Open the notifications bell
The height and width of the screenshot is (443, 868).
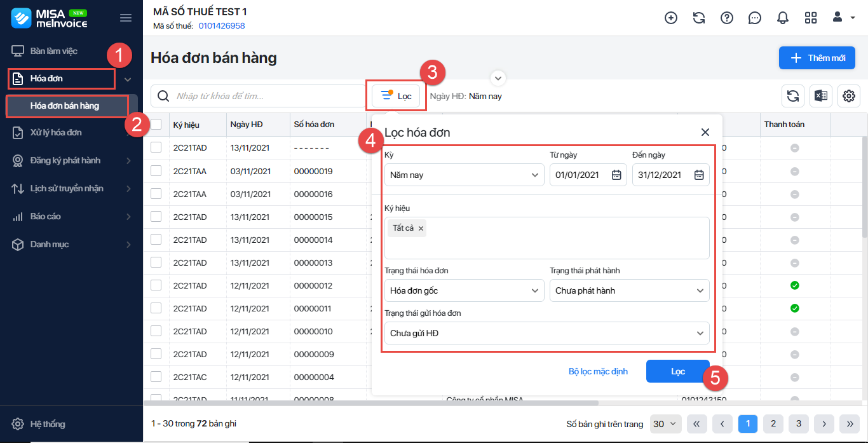pyautogui.click(x=782, y=18)
